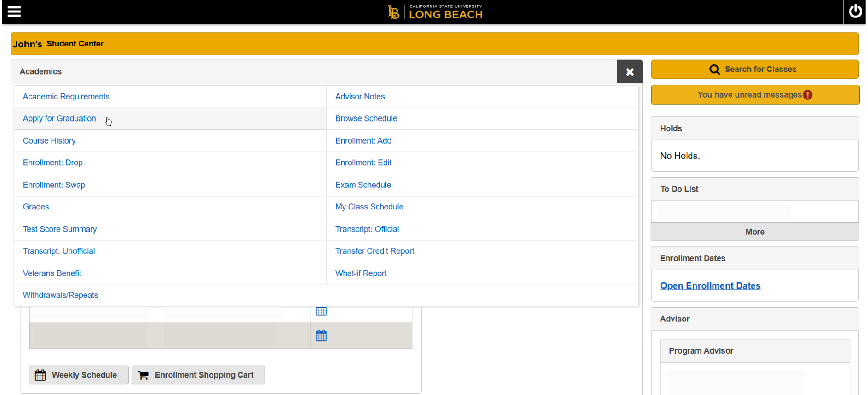The height and width of the screenshot is (395, 868).
Task: Open Academic Requirements from Academics menu
Action: pyautogui.click(x=66, y=97)
